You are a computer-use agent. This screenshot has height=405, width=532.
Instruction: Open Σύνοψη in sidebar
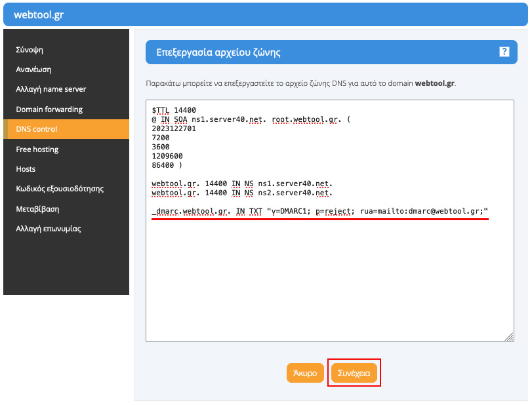click(x=30, y=50)
